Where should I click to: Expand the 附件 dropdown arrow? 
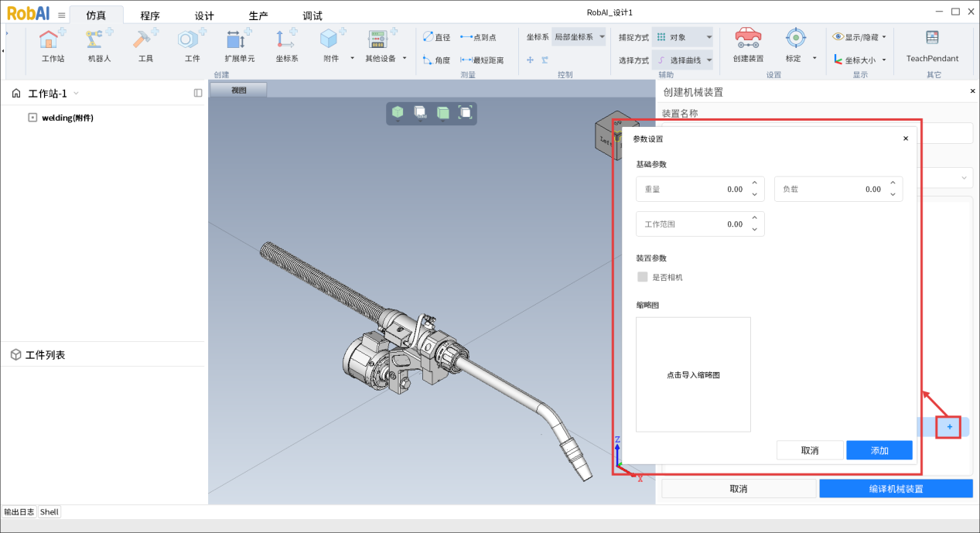[352, 58]
